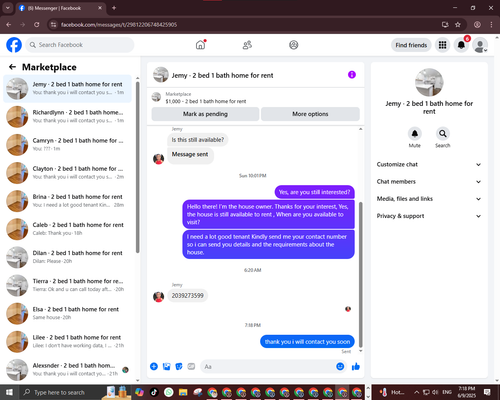Go back with the Marketplace arrow
500x400 pixels.
tap(12, 67)
